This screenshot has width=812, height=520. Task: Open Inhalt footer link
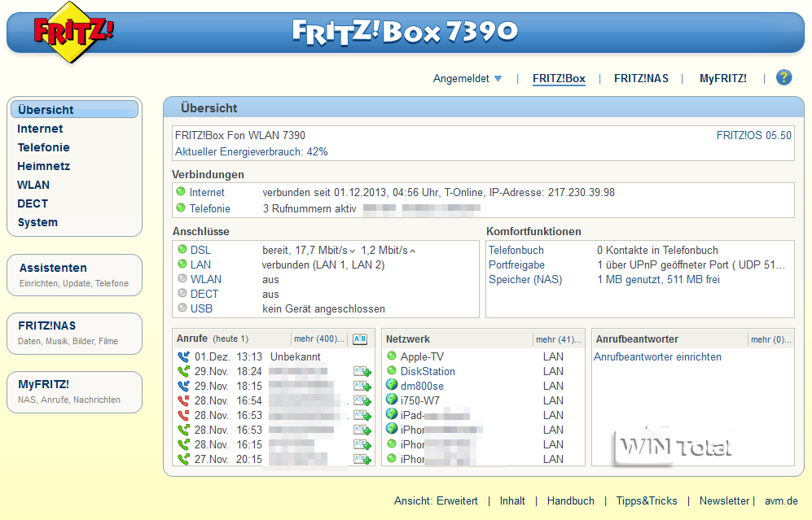(512, 500)
